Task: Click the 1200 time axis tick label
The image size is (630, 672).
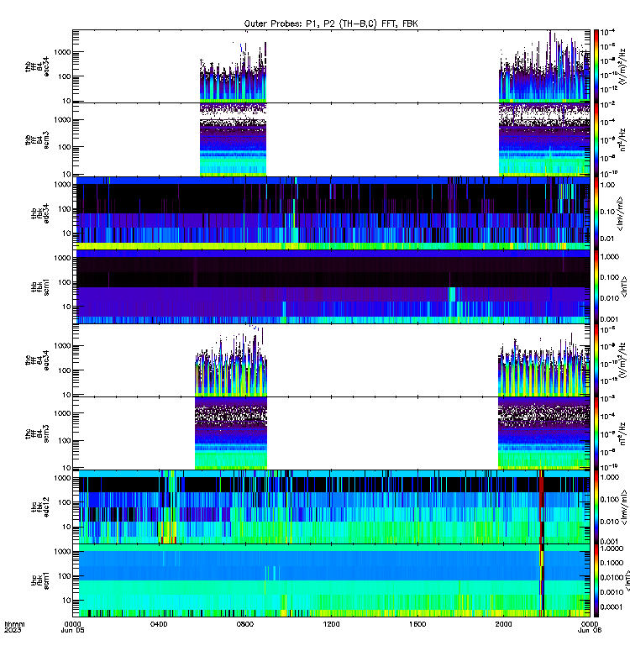Action: tap(331, 624)
